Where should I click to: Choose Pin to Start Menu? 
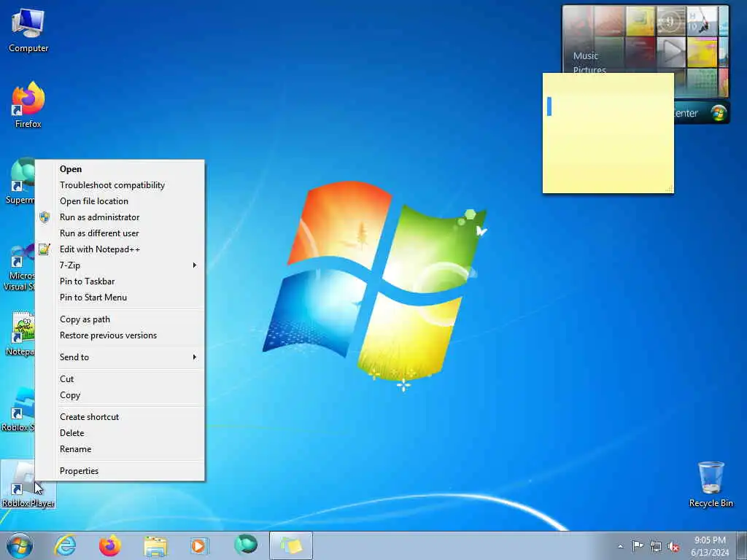tap(120, 297)
